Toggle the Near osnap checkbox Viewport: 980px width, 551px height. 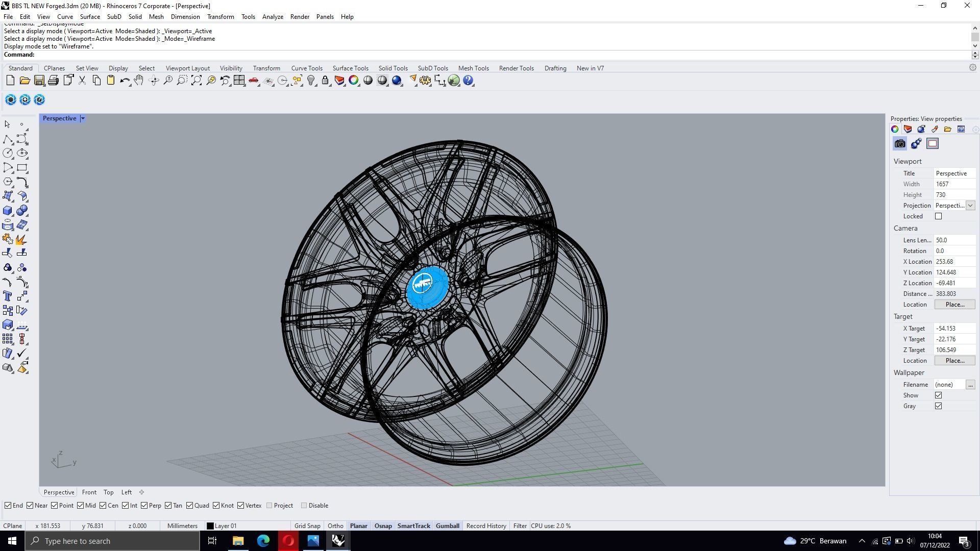(30, 506)
